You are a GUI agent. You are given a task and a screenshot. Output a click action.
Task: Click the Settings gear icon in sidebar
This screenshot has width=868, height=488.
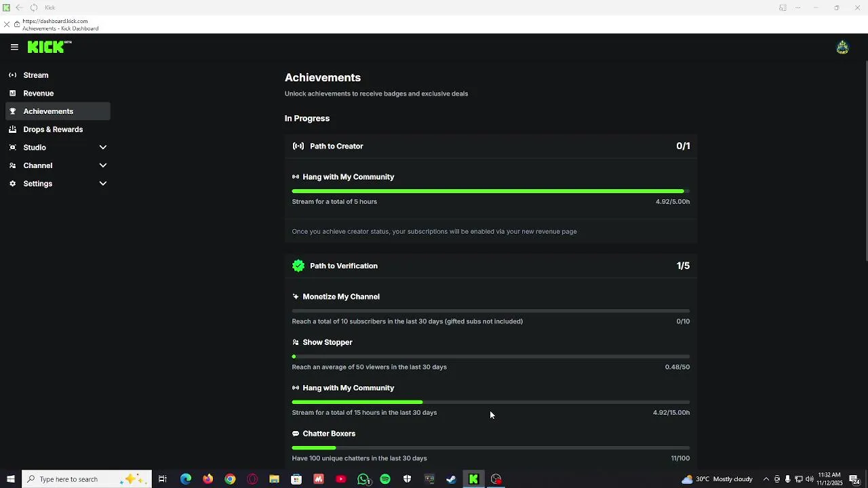(x=13, y=184)
